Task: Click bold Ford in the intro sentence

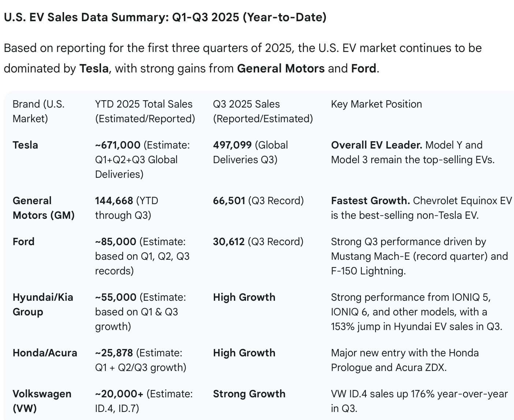Action: point(363,68)
